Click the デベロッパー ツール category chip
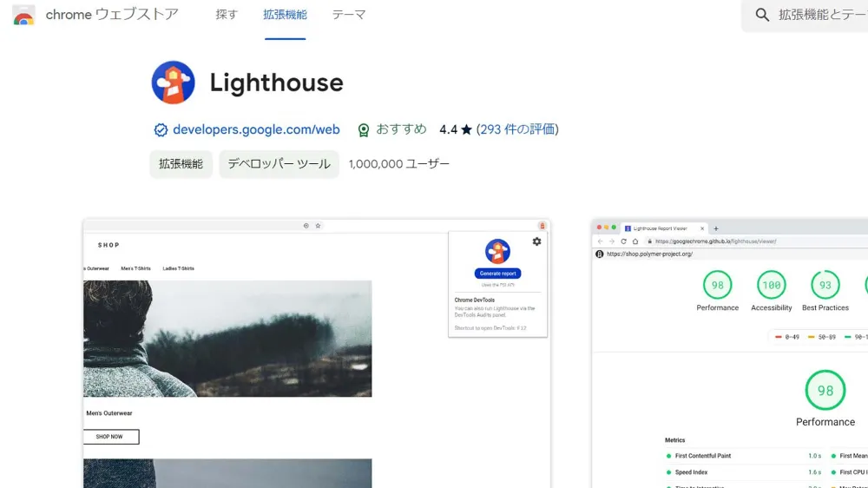Viewport: 868px width, 488px height. (x=279, y=164)
